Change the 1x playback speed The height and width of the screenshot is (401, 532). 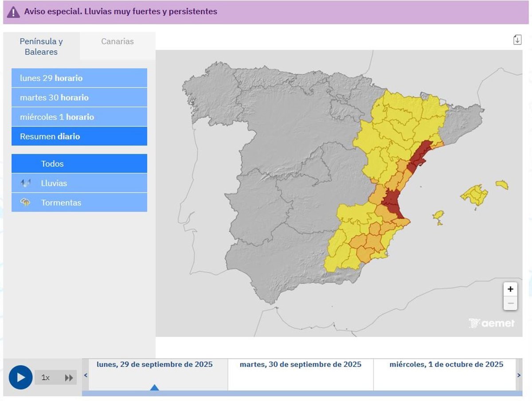pyautogui.click(x=46, y=378)
